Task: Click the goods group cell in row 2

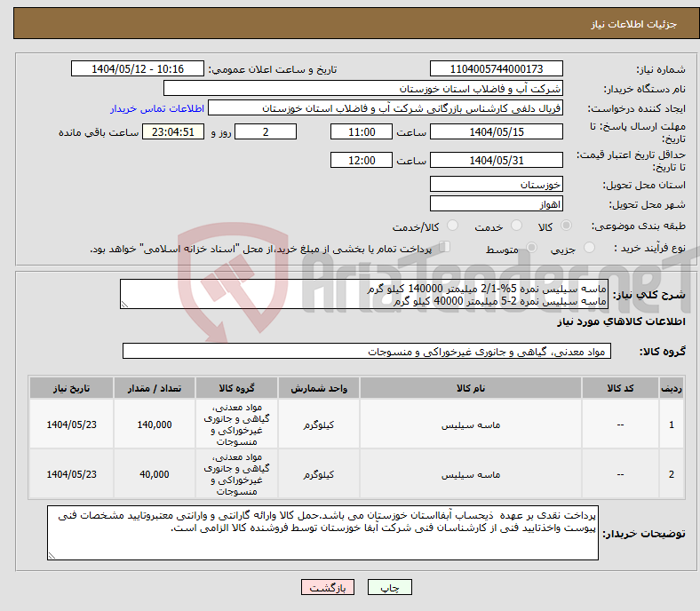Action: tap(236, 474)
